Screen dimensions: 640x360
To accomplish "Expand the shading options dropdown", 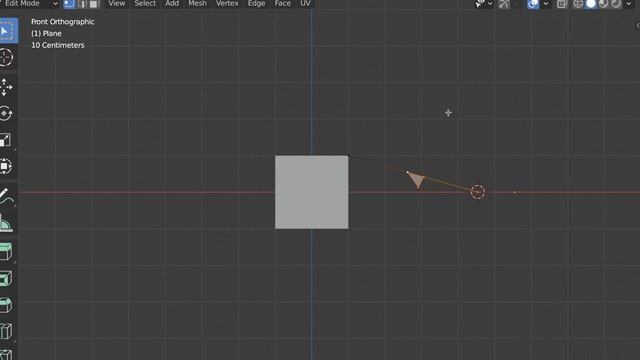I will 629,4.
